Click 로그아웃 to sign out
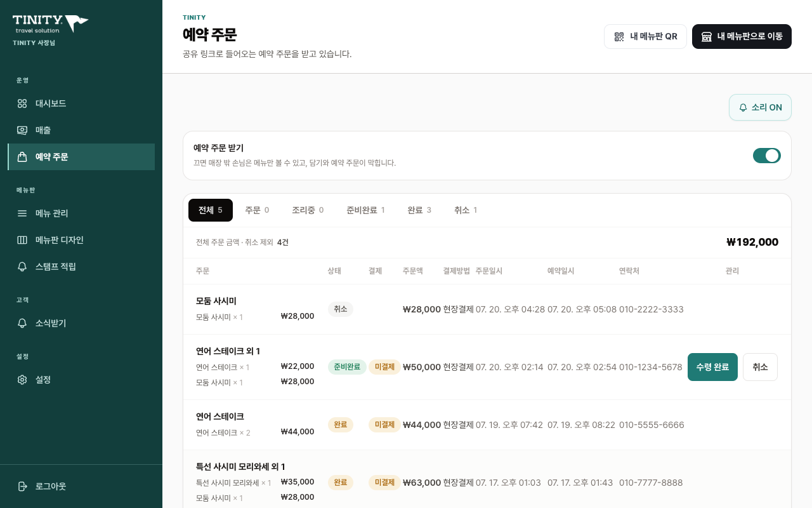Viewport: 812px width, 508px height. [81, 486]
